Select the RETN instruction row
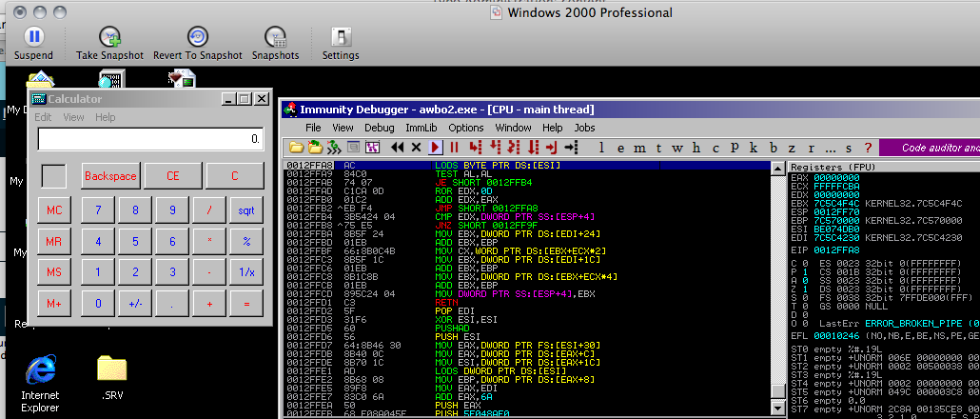The width and height of the screenshot is (980, 419). click(x=527, y=301)
